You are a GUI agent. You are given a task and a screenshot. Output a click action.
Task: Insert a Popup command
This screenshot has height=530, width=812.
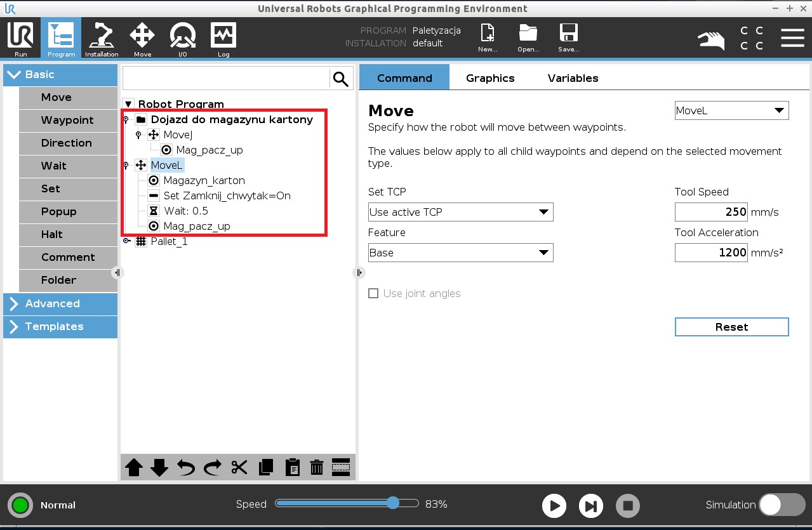pos(68,211)
